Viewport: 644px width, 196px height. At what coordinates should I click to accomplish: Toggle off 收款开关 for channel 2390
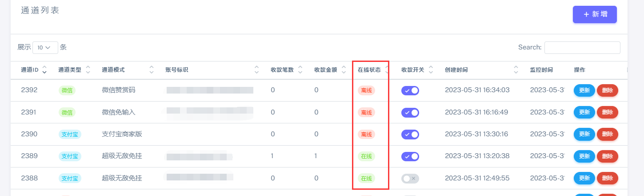click(x=410, y=134)
